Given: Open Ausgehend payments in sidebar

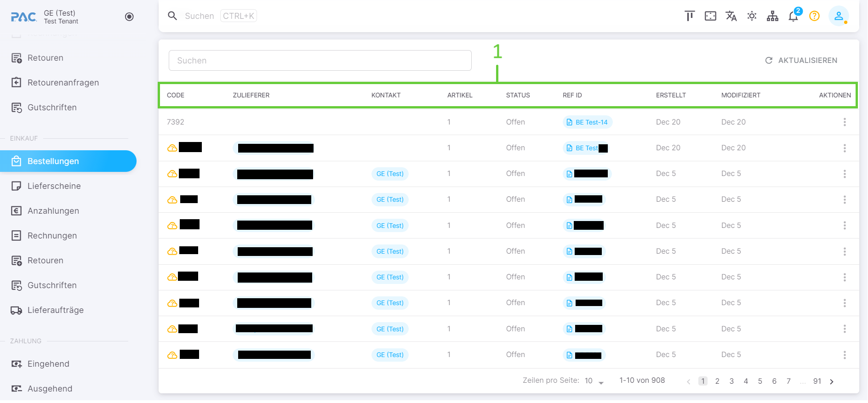Looking at the screenshot, I should click(50, 389).
